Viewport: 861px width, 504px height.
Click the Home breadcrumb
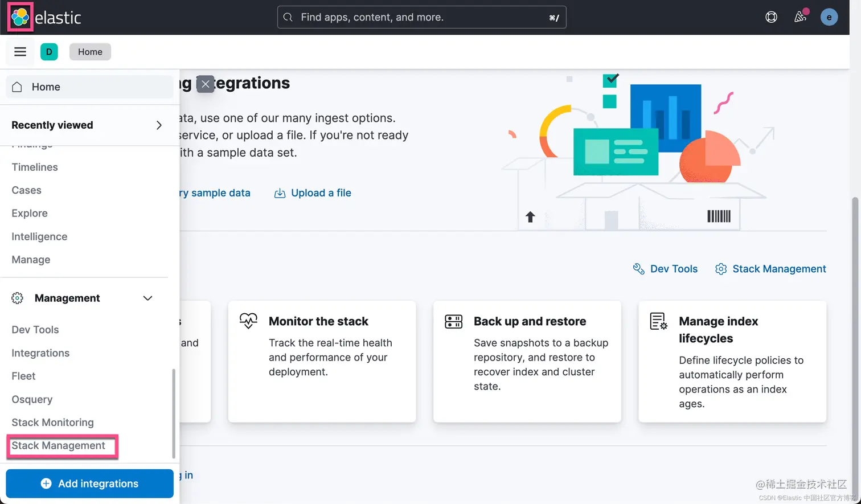click(90, 52)
